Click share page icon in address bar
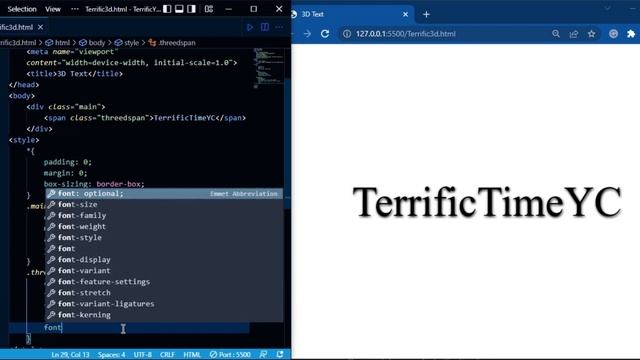This screenshot has width=640, height=360. coord(574,34)
